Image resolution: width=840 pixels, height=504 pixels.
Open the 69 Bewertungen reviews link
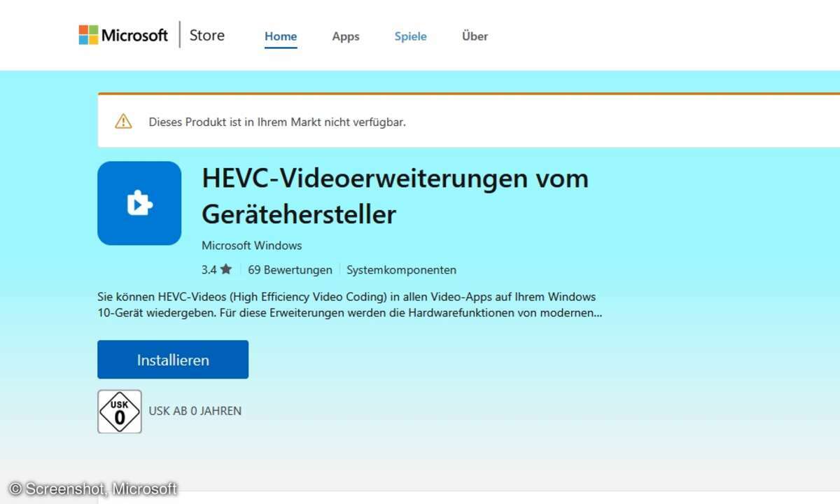point(290,269)
